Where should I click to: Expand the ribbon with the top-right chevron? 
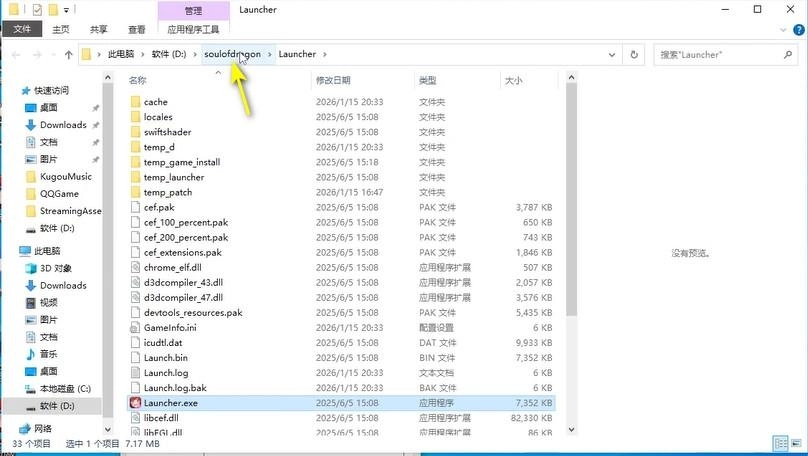click(781, 30)
